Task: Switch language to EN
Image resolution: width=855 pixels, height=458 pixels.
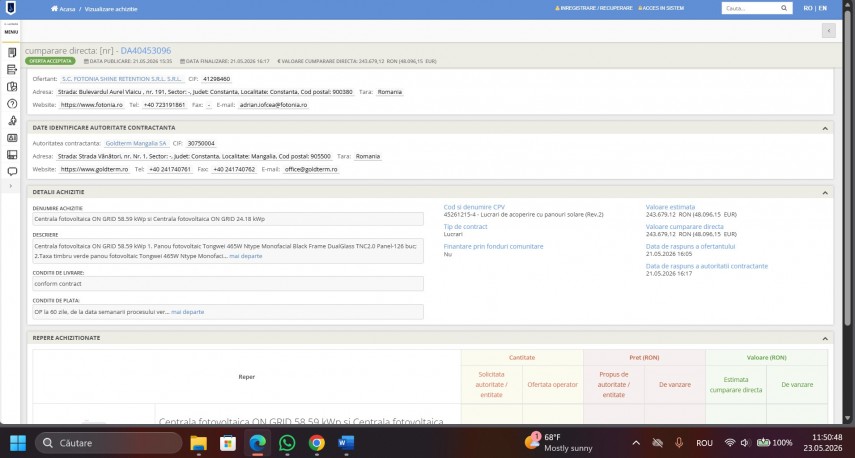Action: (822, 8)
